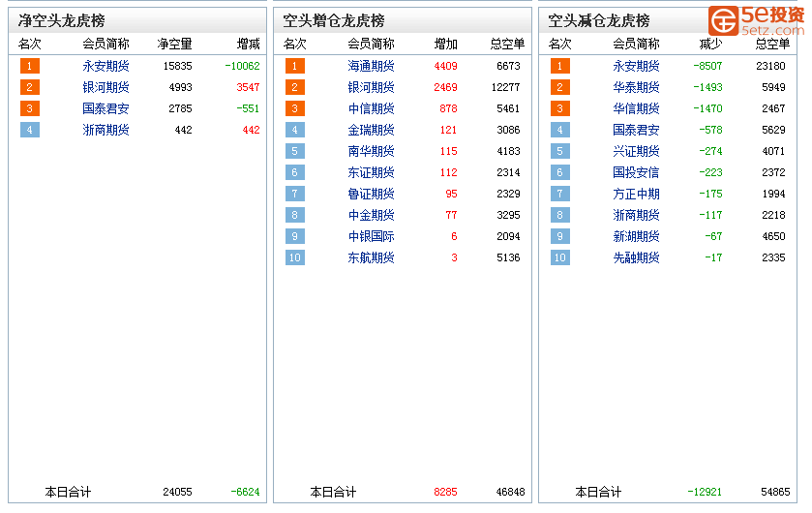Screen dimensions: 812x513
Task: Select value -1493 for 华泰期货
Action: pos(707,87)
